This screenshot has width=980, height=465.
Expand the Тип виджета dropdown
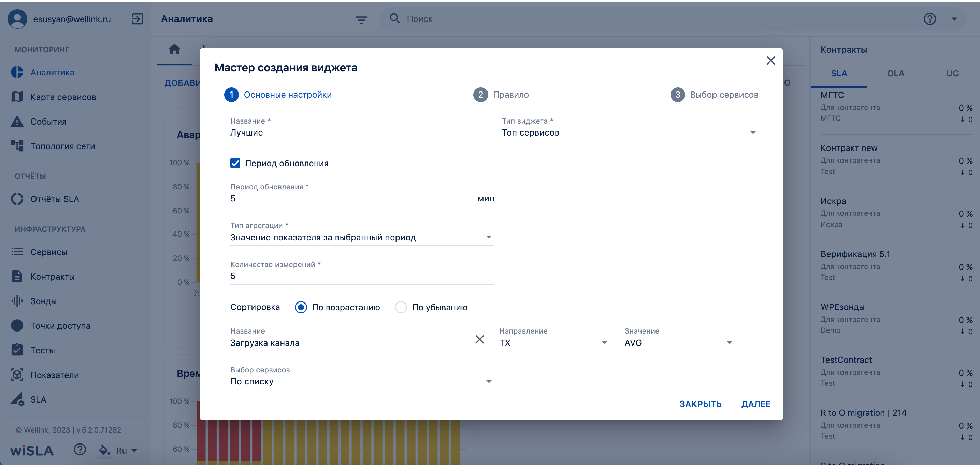coord(630,132)
